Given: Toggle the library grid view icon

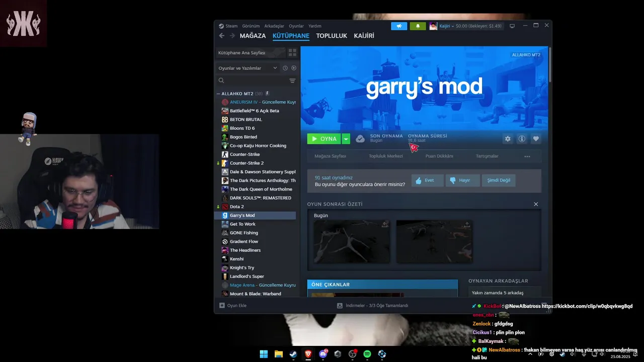Looking at the screenshot, I should coord(292,53).
